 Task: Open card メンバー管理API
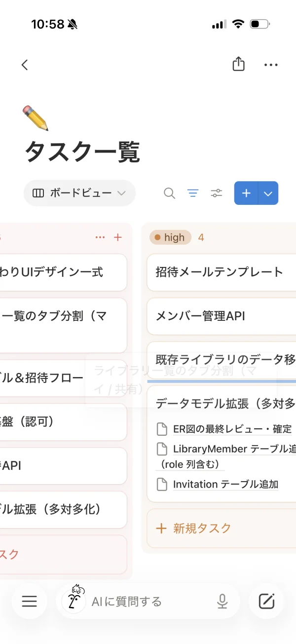click(x=222, y=316)
